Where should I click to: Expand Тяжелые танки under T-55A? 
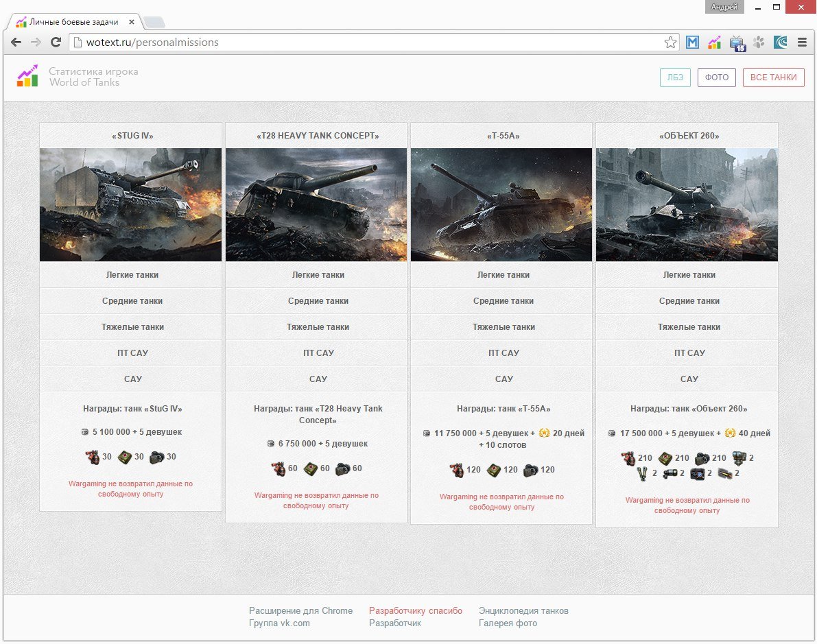point(501,326)
